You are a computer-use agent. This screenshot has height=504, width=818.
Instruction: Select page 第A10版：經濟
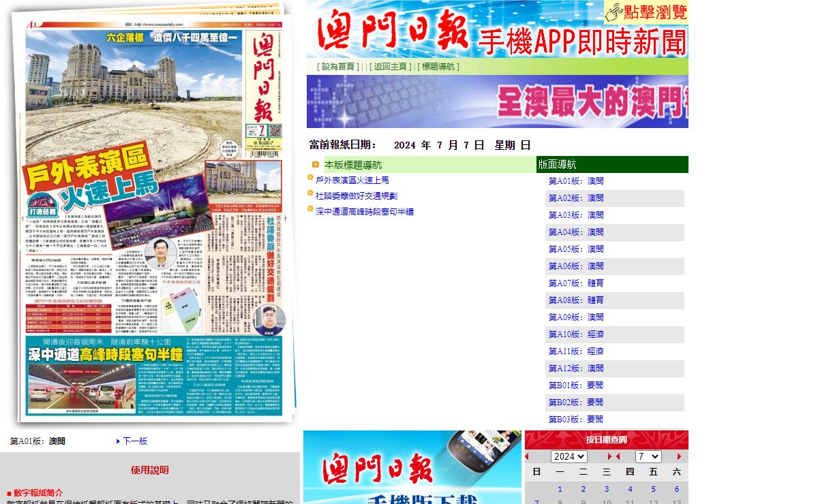pyautogui.click(x=576, y=334)
